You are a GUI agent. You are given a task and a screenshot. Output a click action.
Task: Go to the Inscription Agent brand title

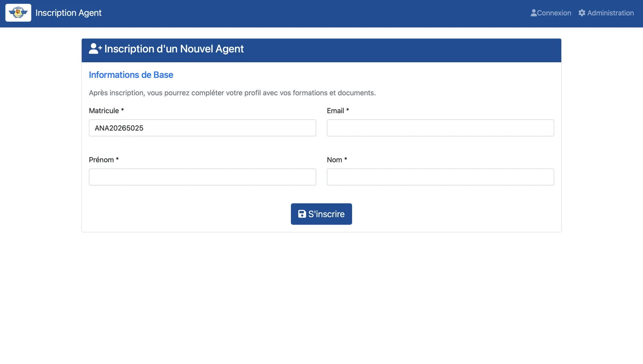[68, 13]
